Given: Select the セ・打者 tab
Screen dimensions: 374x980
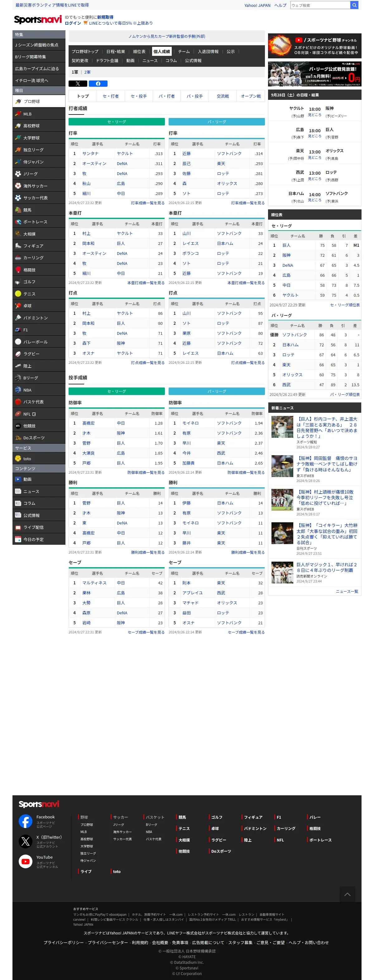Looking at the screenshot, I should click(x=111, y=96).
